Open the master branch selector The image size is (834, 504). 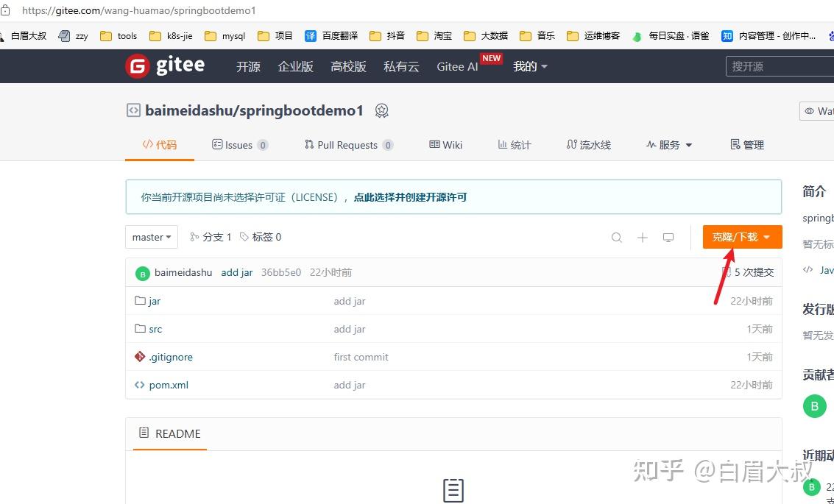[151, 237]
